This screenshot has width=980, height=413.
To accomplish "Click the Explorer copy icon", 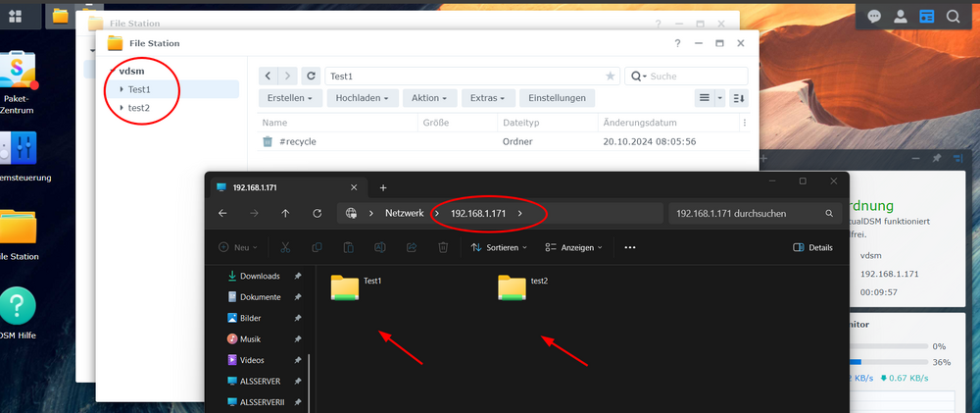I will click(317, 247).
